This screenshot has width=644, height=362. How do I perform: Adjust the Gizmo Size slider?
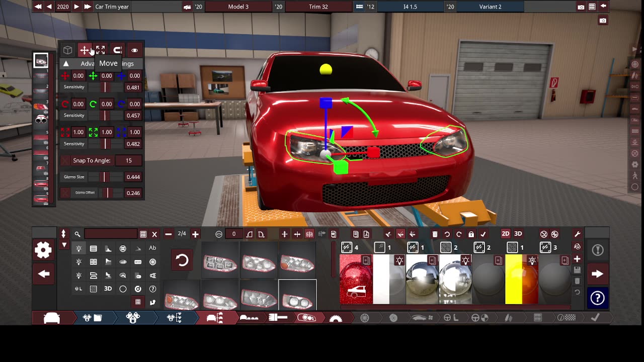tap(104, 177)
